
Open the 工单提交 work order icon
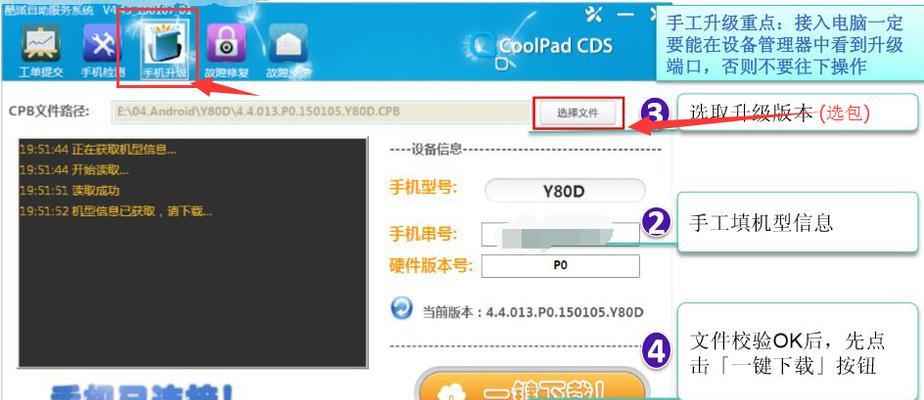(x=41, y=51)
